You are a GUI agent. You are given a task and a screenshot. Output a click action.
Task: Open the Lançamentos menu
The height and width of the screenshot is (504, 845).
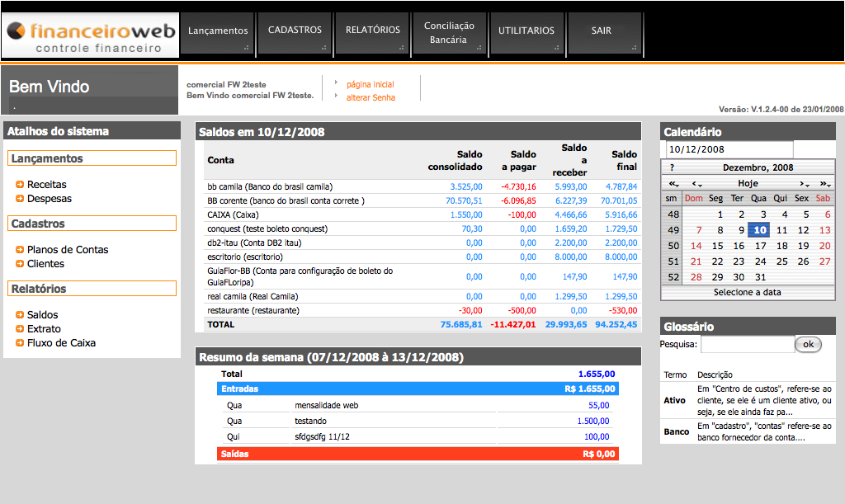[218, 33]
